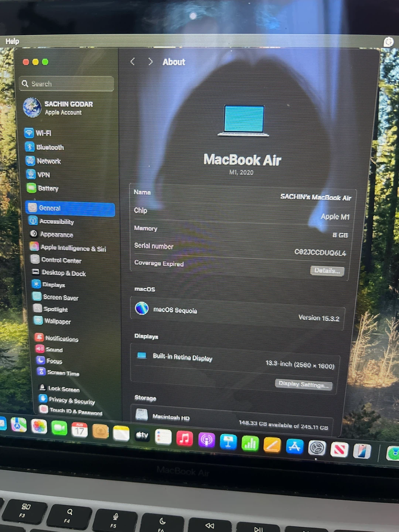
Task: Open Pages from the Dock
Action: [x=272, y=445]
